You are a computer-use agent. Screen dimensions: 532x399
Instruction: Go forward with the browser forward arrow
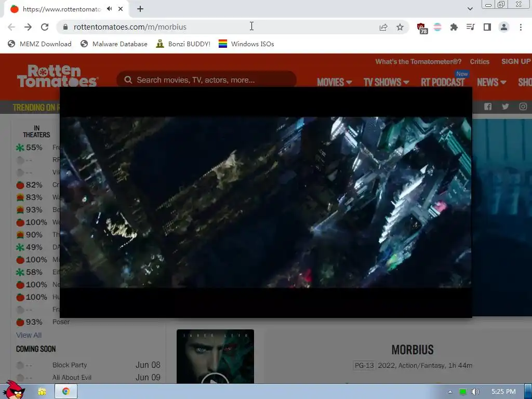pos(28,27)
